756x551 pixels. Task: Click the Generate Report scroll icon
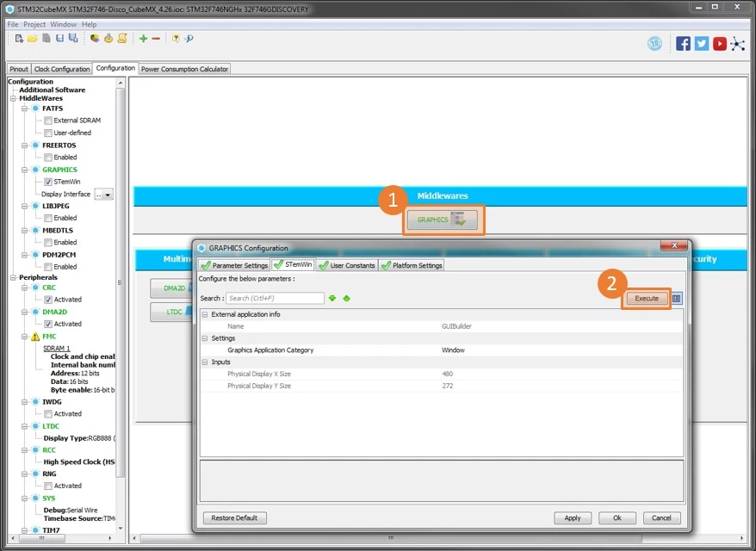(x=122, y=39)
